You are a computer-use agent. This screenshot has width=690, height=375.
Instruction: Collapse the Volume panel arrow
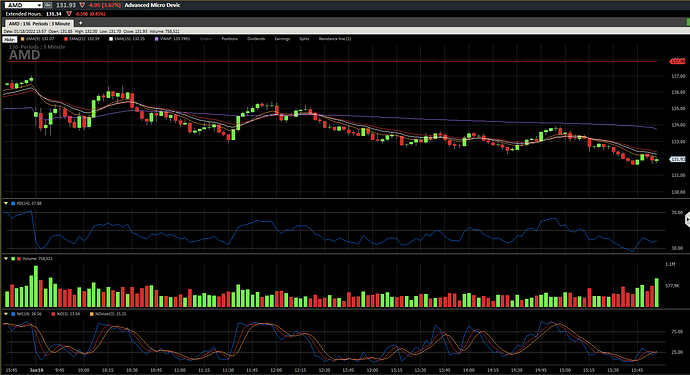(x=6, y=259)
